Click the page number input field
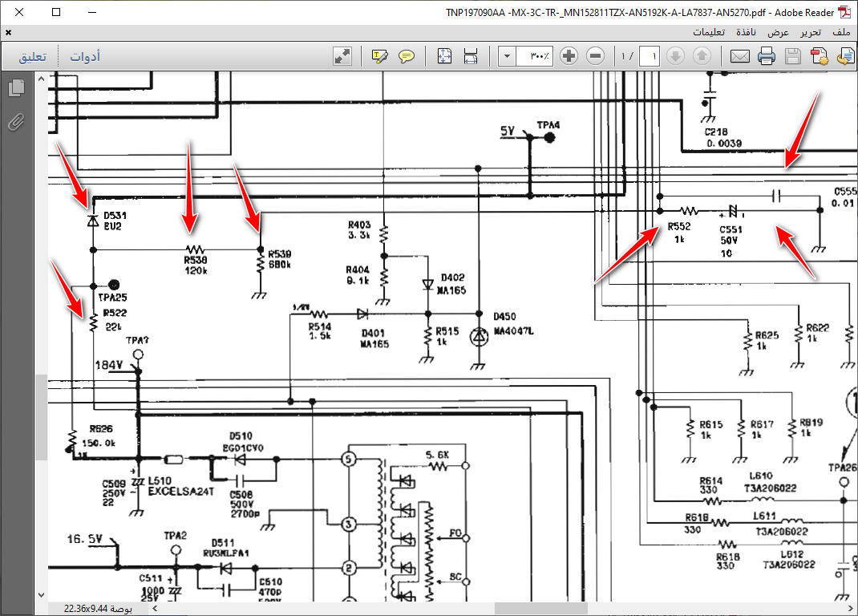Viewport: 858px width, 616px height. 649,56
